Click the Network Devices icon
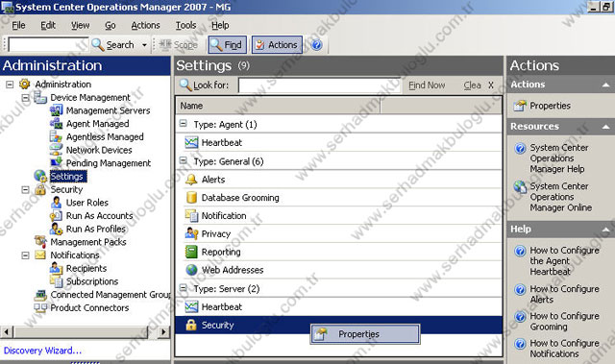This screenshot has height=364, width=615. (56, 150)
